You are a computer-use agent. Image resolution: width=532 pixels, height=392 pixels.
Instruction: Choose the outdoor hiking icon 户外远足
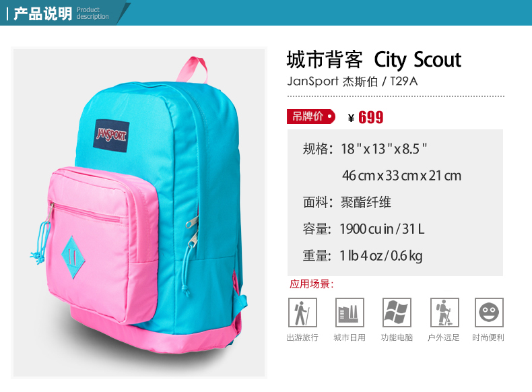coord(444,313)
